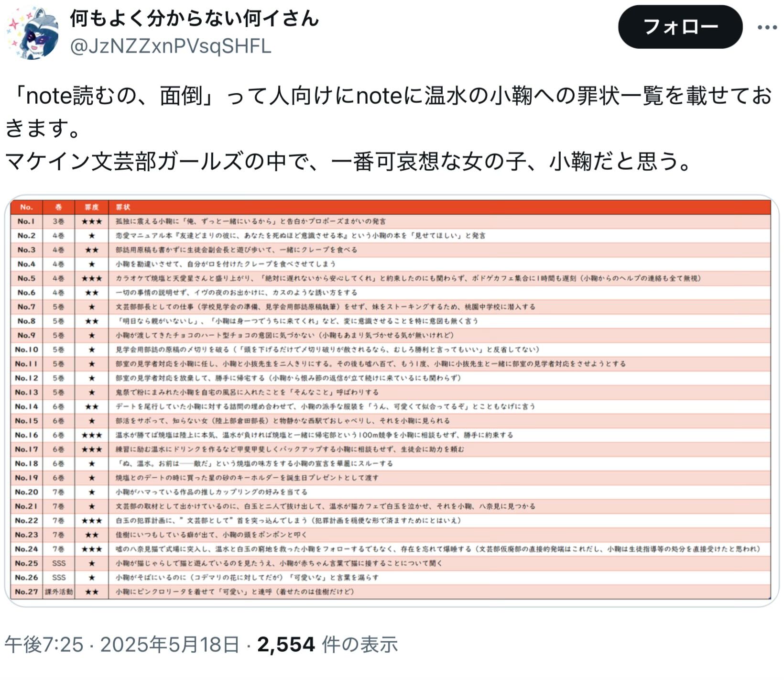Click the 課外活動 cell in row No.27
The image size is (784, 680).
click(x=59, y=592)
